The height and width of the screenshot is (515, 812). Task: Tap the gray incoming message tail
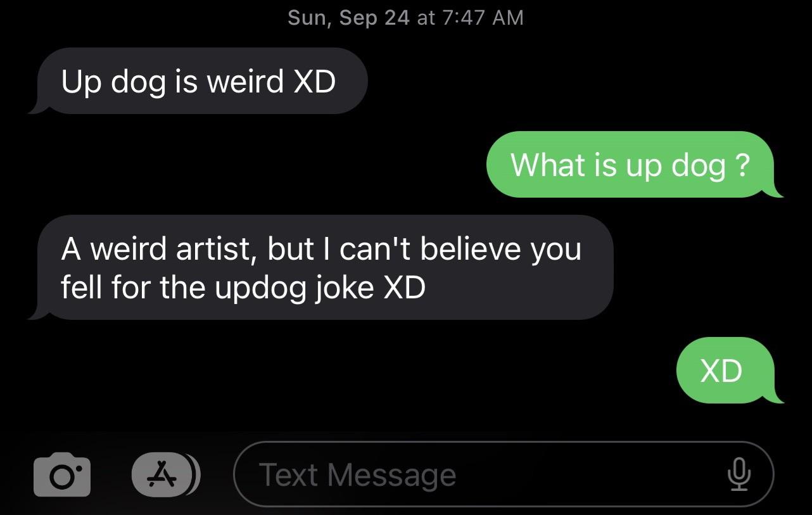38,106
